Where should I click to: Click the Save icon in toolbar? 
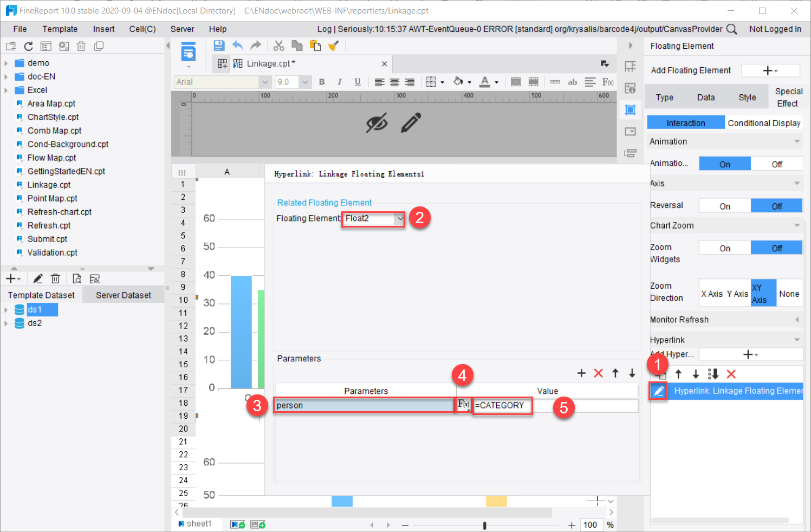coord(219,46)
